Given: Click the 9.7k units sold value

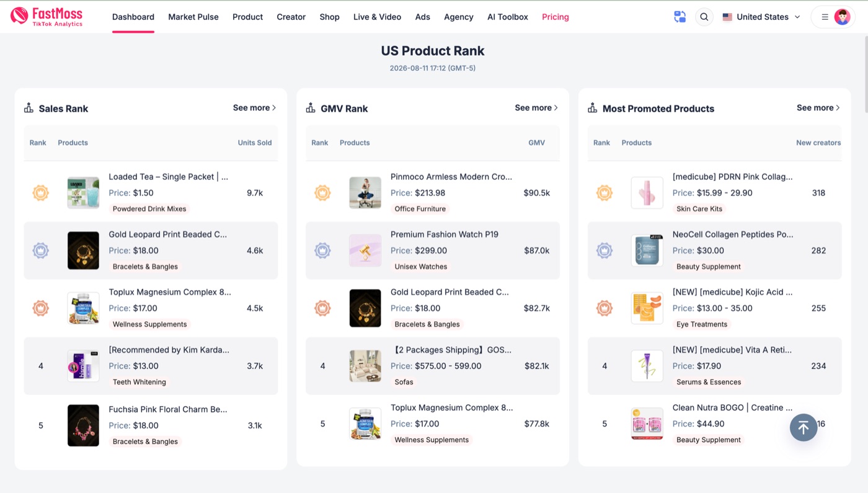Looking at the screenshot, I should pyautogui.click(x=255, y=193).
